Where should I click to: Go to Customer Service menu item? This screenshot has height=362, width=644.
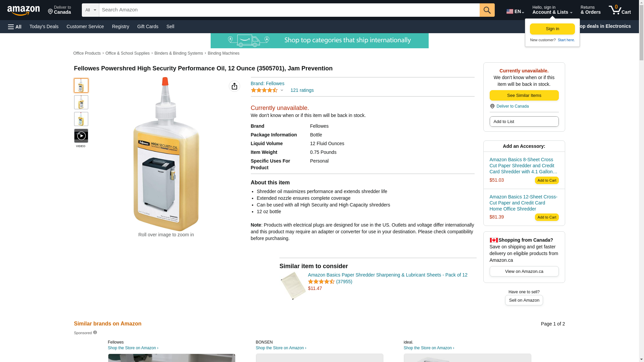[x=85, y=26]
